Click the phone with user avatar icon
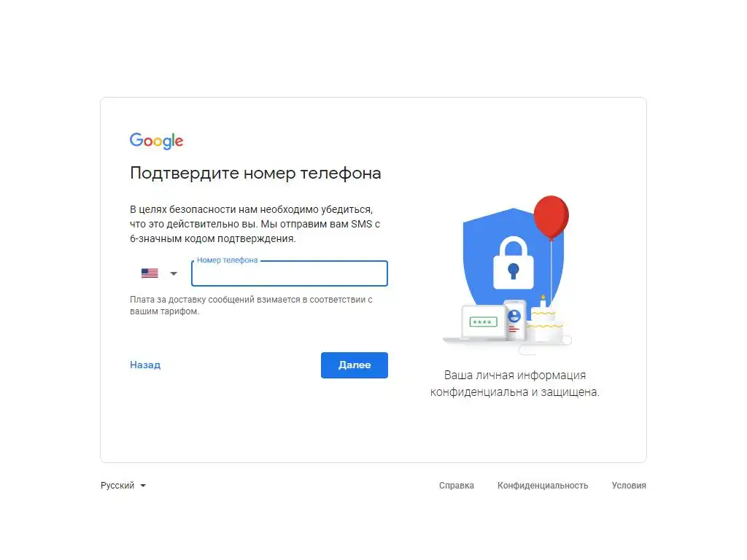The width and height of the screenshot is (747, 560). tap(514, 320)
